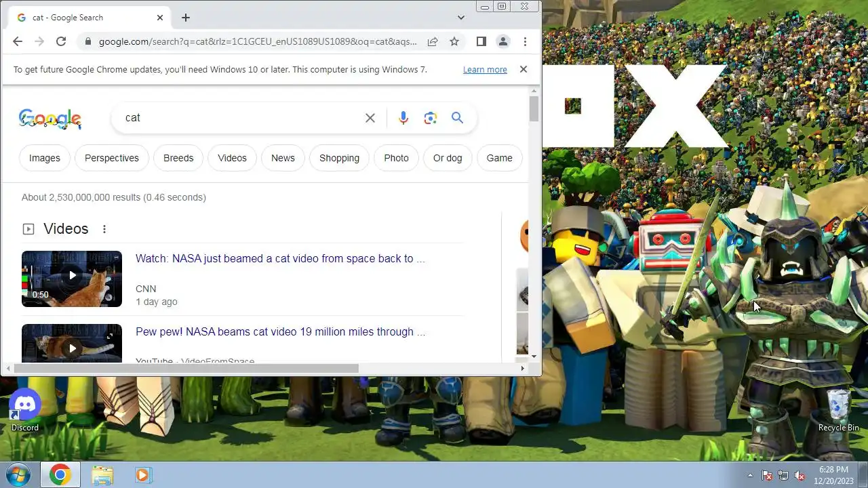This screenshot has height=488, width=868.
Task: Select the Shopping filter chip
Action: click(339, 158)
